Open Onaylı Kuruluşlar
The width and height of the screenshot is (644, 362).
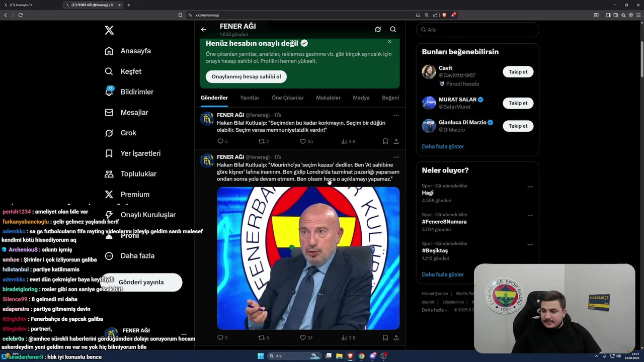coord(140,215)
